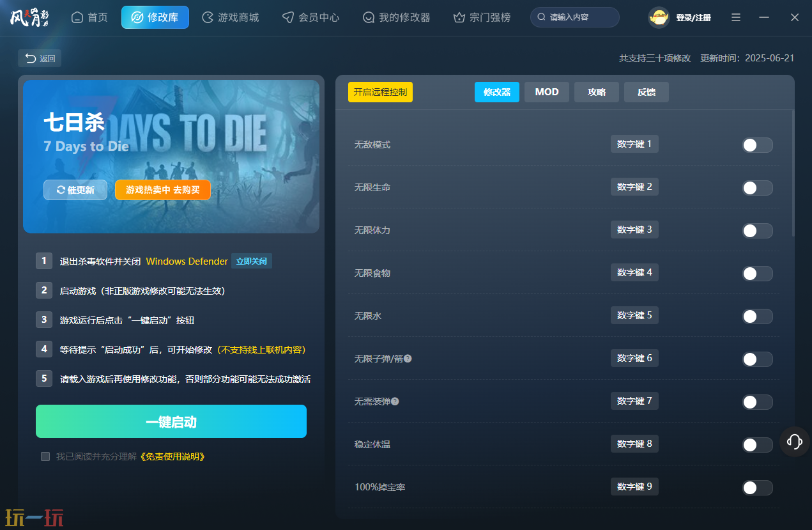Click the 稳定体温 label

[x=372, y=444]
